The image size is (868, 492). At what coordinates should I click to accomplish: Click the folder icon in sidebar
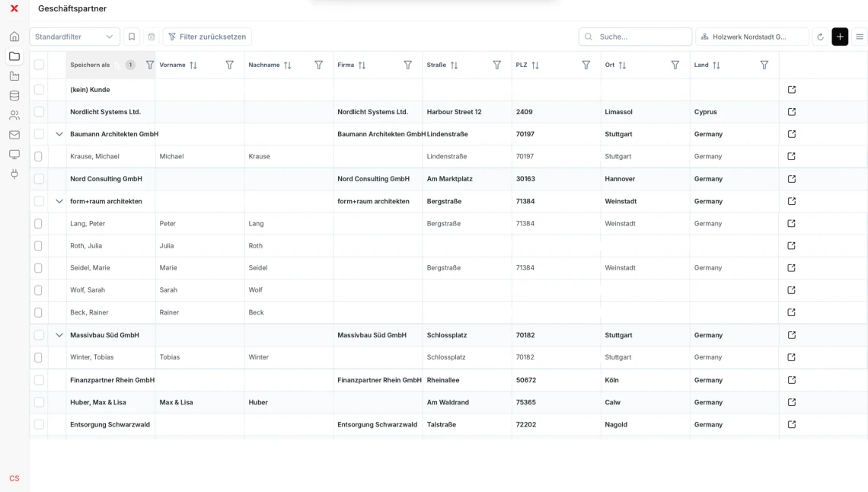[x=14, y=56]
